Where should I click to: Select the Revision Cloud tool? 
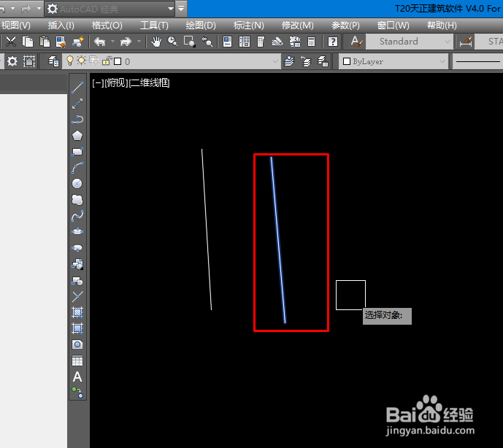[x=77, y=200]
